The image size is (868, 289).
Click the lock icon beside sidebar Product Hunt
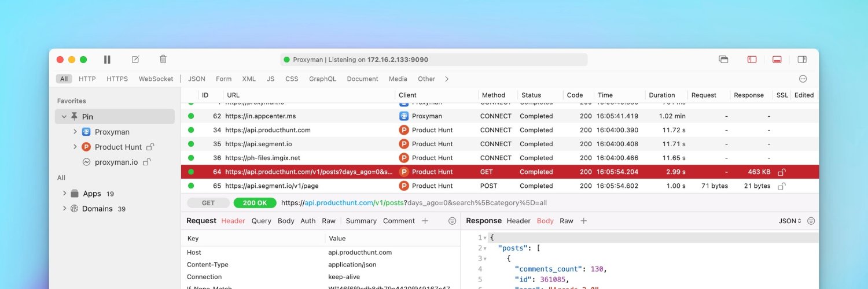[150, 147]
